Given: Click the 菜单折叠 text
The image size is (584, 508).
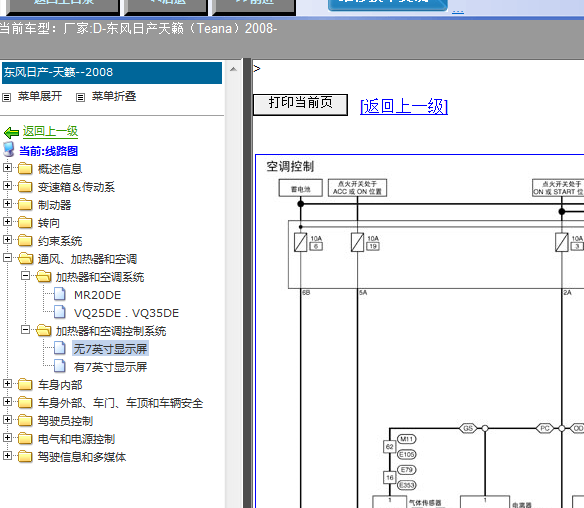Looking at the screenshot, I should pyautogui.click(x=114, y=96).
